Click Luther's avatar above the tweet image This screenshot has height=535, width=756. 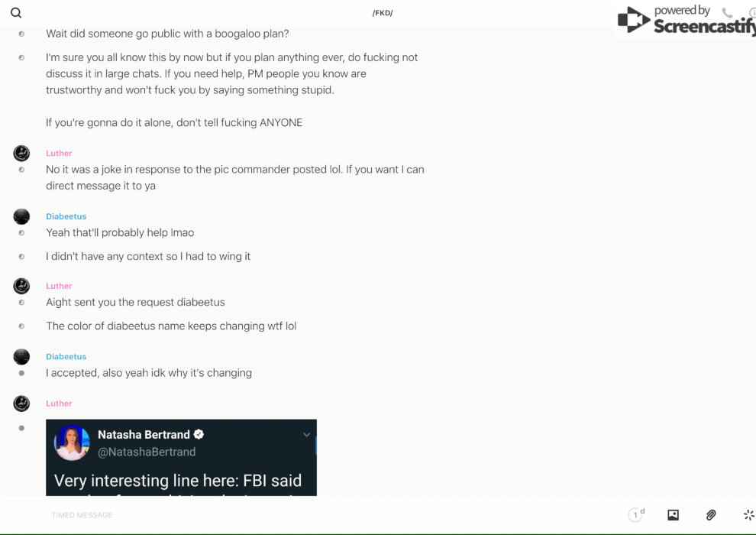pyautogui.click(x=21, y=404)
